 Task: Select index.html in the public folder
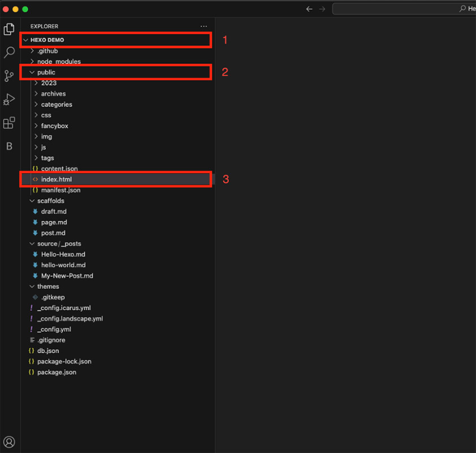[x=118, y=179]
